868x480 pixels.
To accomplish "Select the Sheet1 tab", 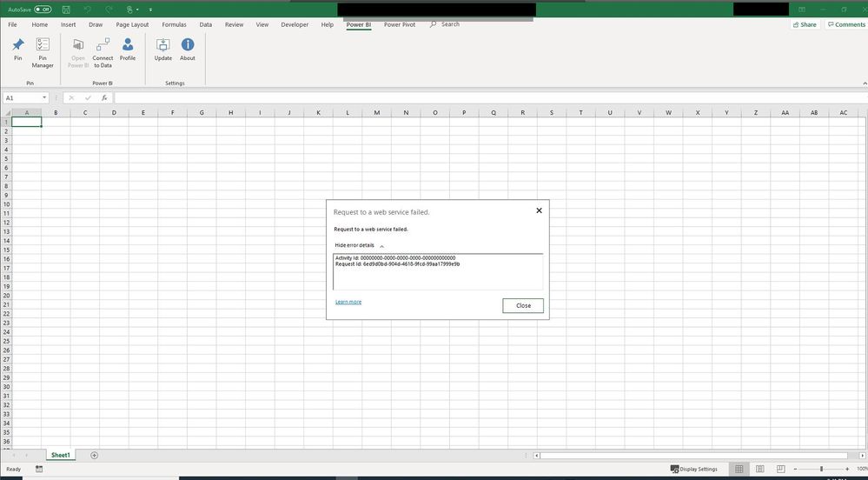I will [60, 455].
